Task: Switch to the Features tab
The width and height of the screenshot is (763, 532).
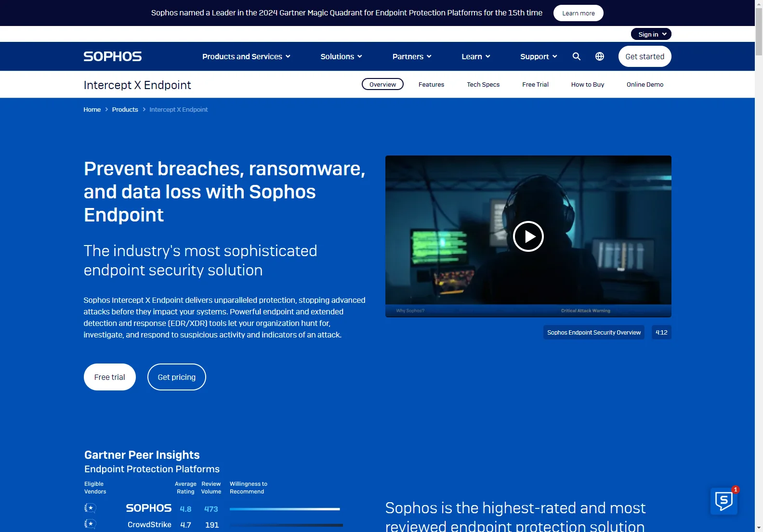Action: point(431,84)
